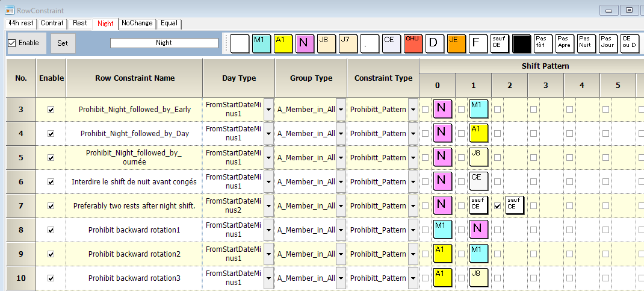Image resolution: width=644 pixels, height=291 pixels.
Task: Open Constraint Type dropdown for row 3
Action: 413,109
